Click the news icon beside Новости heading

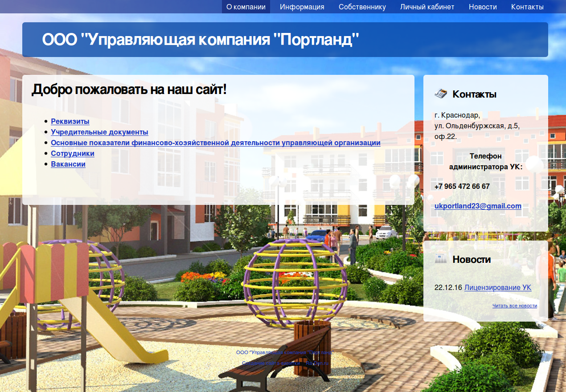[x=440, y=259]
